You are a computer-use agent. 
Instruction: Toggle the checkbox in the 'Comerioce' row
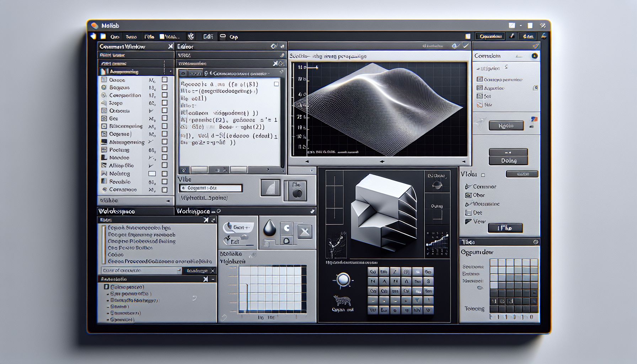[x=165, y=190]
